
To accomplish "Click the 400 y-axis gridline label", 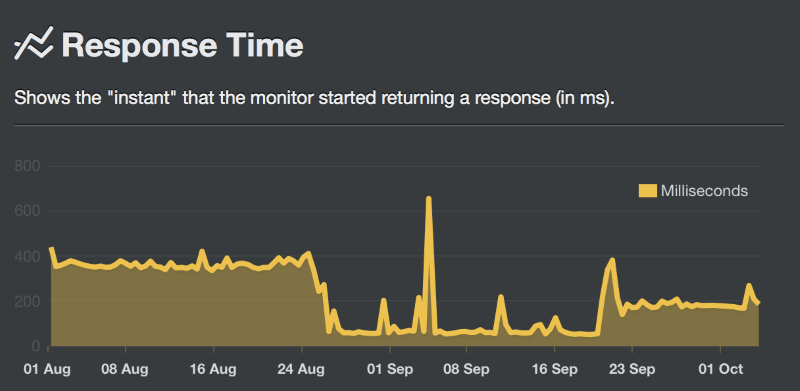I will point(28,256).
